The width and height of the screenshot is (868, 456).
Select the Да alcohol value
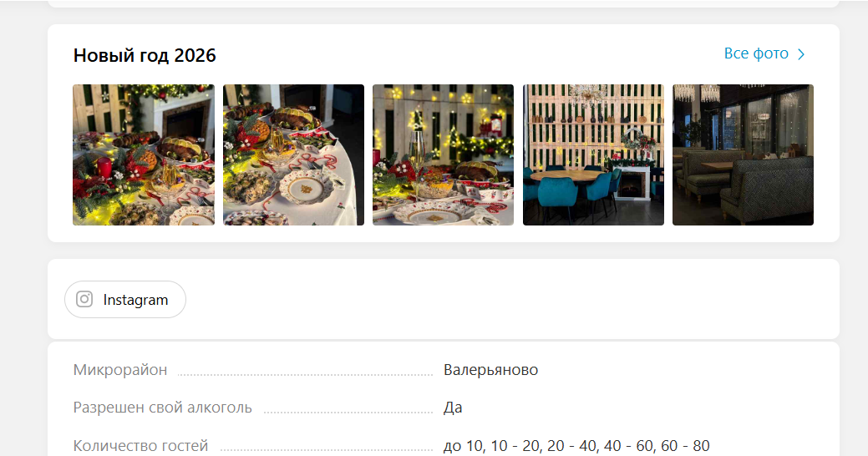point(453,408)
